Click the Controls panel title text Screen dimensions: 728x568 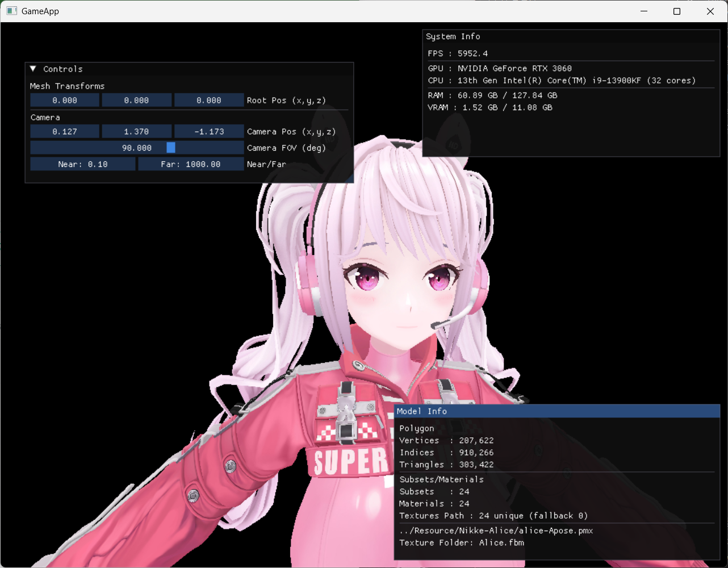point(63,69)
